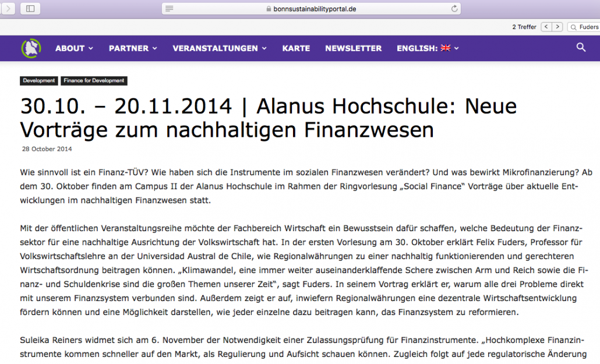
Task: Open the PARTNER menu item
Action: coord(129,48)
